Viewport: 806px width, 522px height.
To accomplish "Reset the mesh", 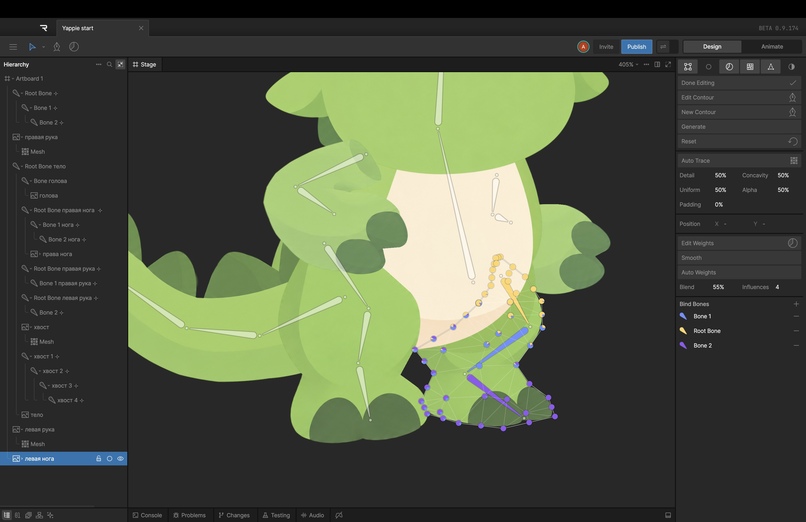I will click(x=739, y=141).
